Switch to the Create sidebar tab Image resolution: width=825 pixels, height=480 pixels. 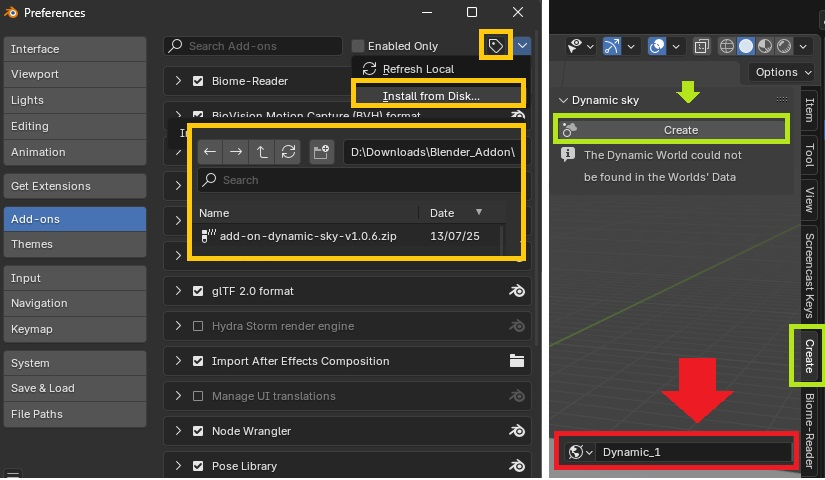(809, 356)
